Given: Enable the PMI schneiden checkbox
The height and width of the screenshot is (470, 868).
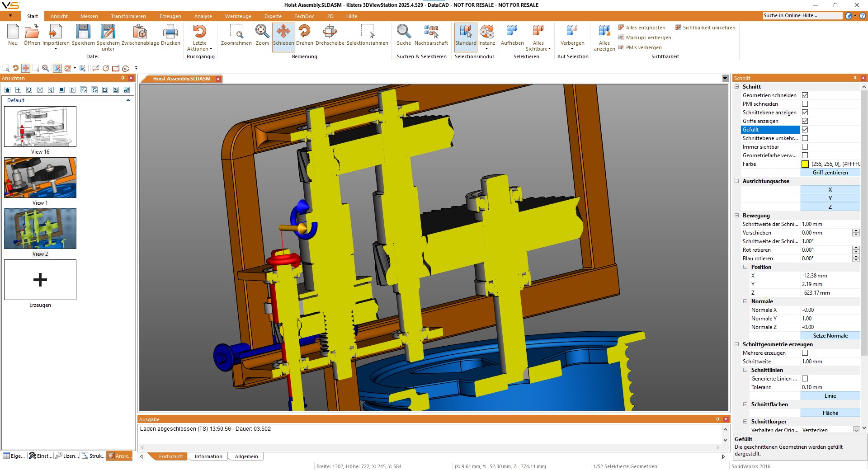Looking at the screenshot, I should (x=805, y=104).
